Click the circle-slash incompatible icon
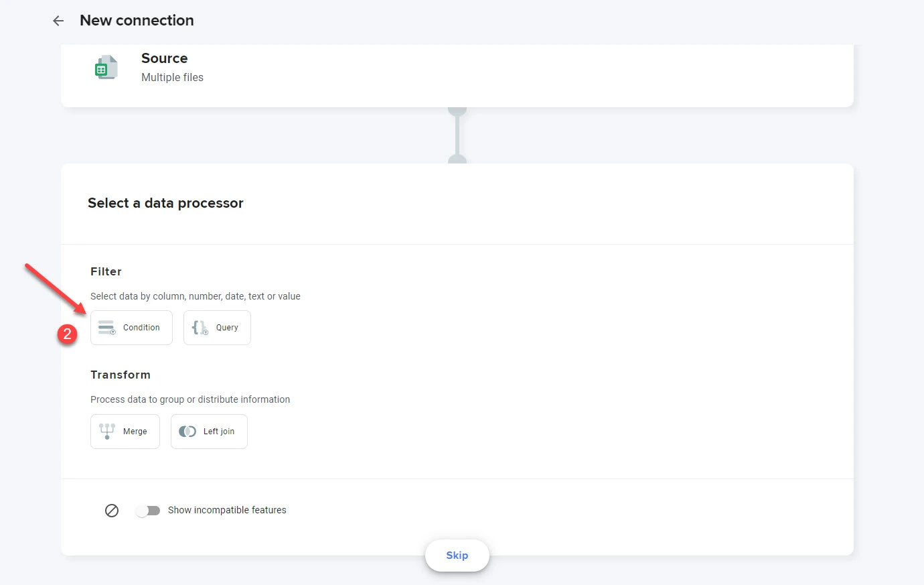The width and height of the screenshot is (924, 585). pos(112,511)
